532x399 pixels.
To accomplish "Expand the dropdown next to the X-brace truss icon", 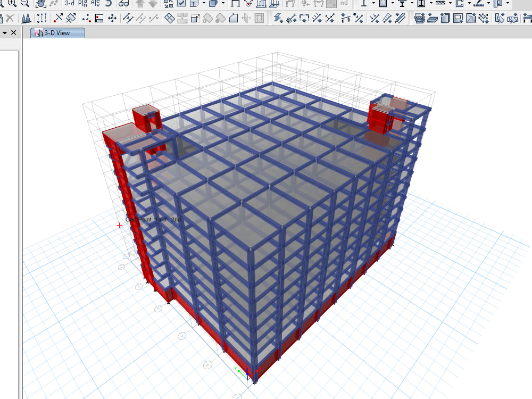I will point(450,4).
